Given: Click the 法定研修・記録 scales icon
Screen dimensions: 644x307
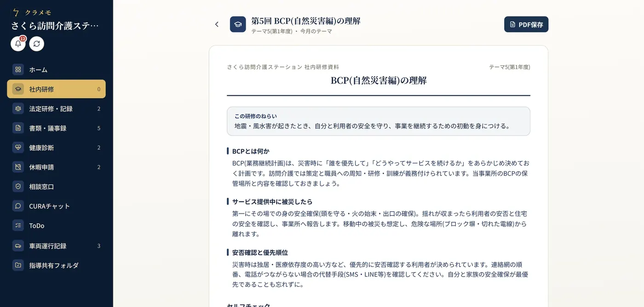Looking at the screenshot, I should (x=18, y=109).
